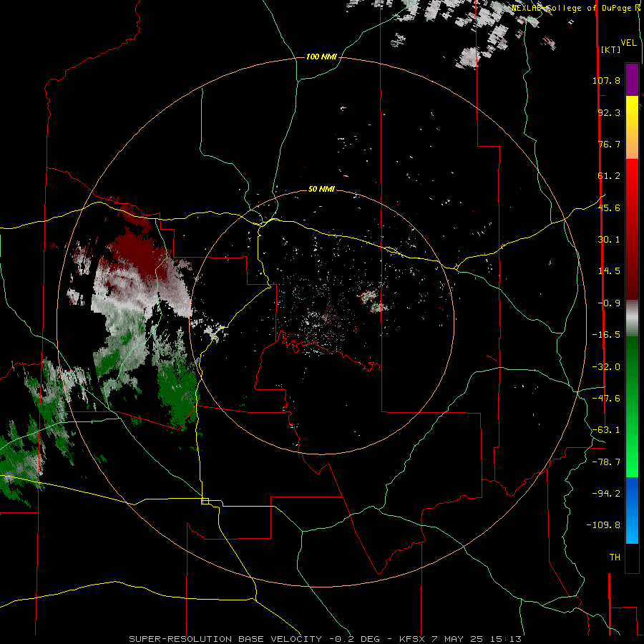Select the -109.8 value on the velocity scale
The width and height of the screenshot is (644, 644).
point(603,525)
